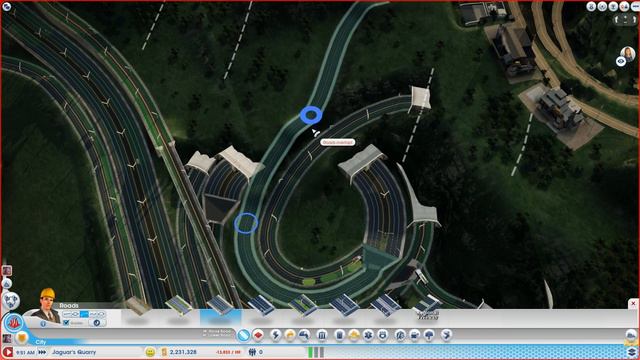The height and width of the screenshot is (360, 640).
Task: Open the yellow happiness face icon
Action: point(150,352)
